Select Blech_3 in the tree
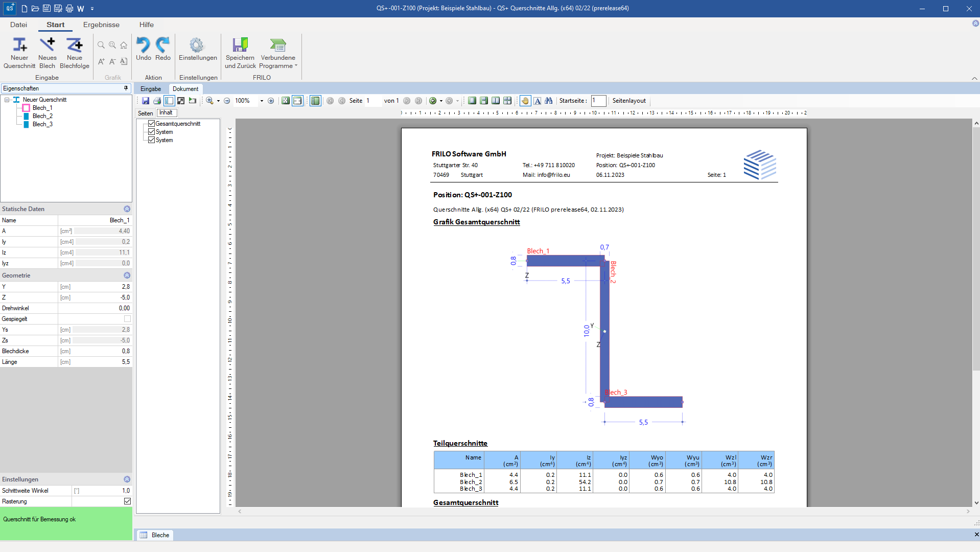Screen dimensions: 980x552 pos(42,124)
